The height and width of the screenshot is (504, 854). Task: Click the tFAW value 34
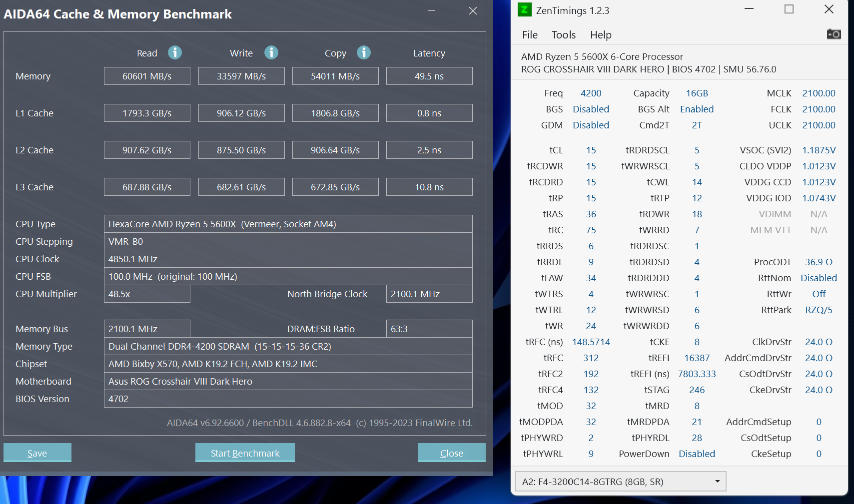tap(591, 278)
